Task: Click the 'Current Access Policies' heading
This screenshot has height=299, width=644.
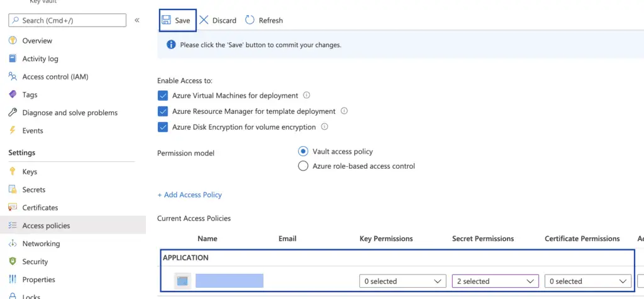Action: click(x=194, y=218)
